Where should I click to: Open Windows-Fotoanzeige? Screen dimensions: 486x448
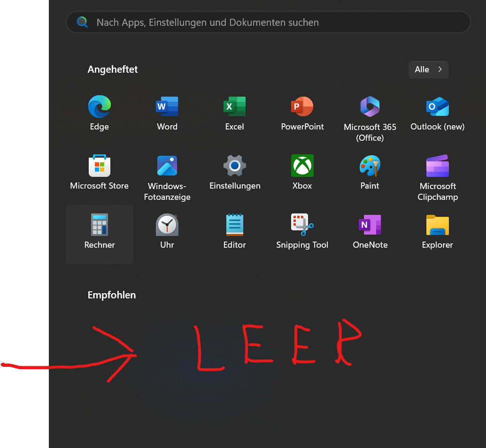167,178
